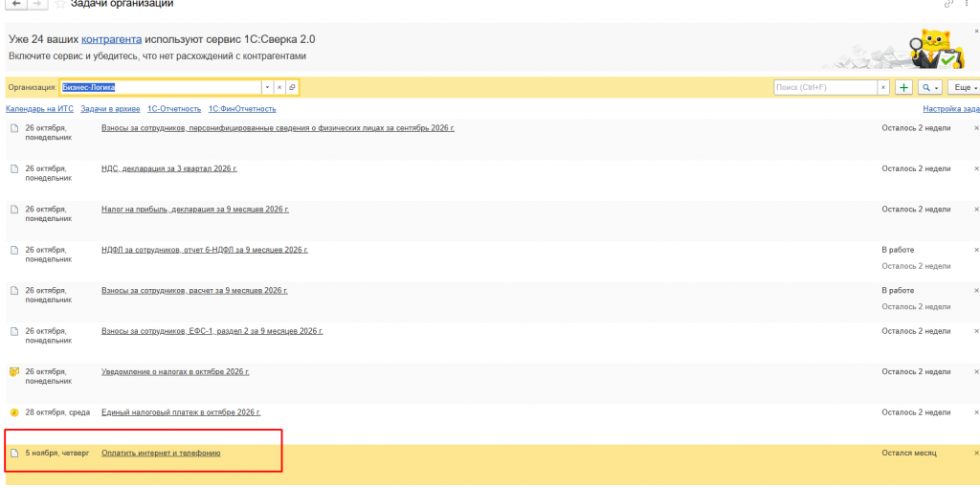Add page to favorites with star icon
The image size is (980, 488).
click(60, 4)
